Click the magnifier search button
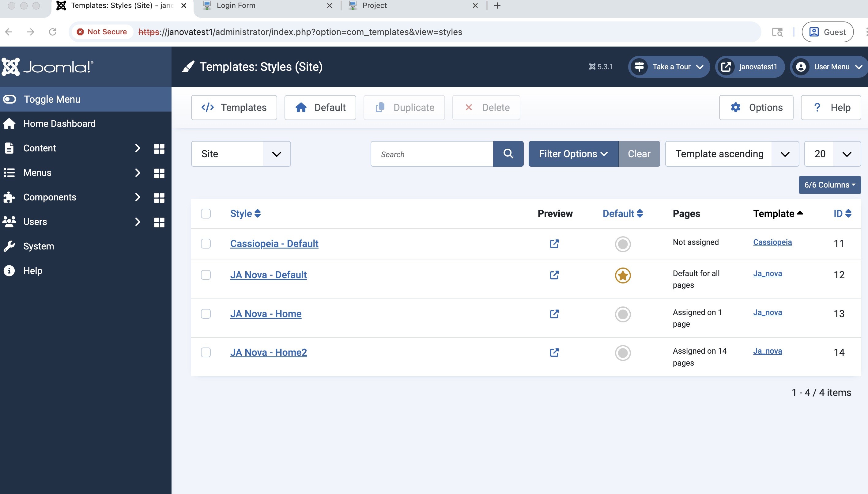 click(508, 154)
